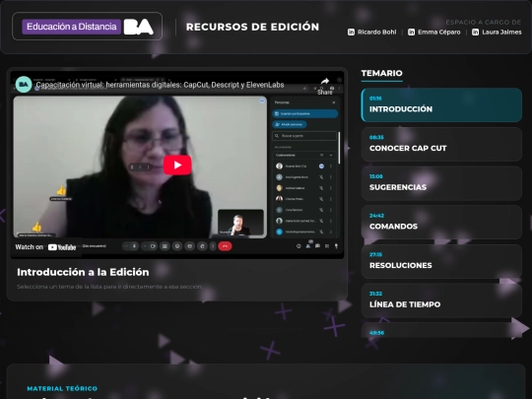Click the search people field in video
Screen dimensions: 532x399
coord(304,136)
